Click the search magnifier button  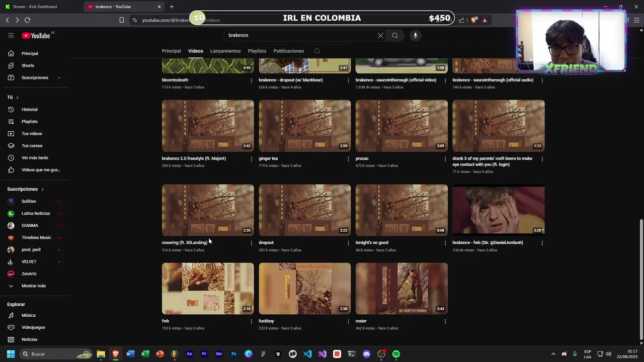pyautogui.click(x=395, y=35)
